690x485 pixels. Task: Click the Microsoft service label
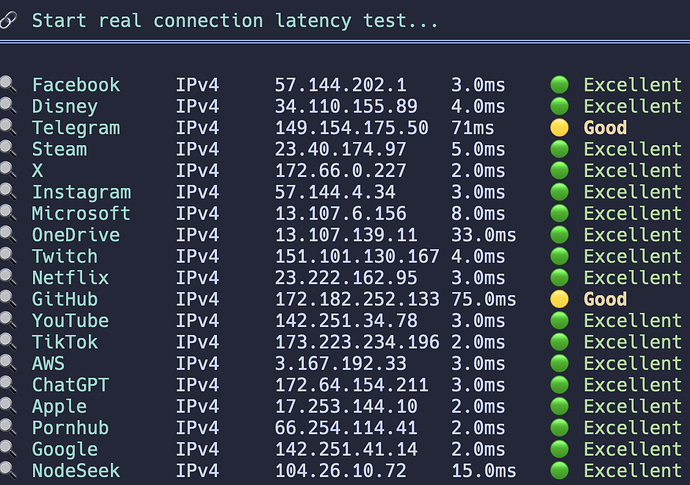point(81,213)
